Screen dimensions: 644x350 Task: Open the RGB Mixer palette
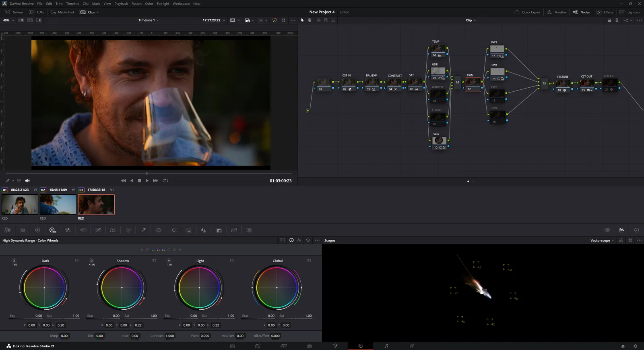68,230
